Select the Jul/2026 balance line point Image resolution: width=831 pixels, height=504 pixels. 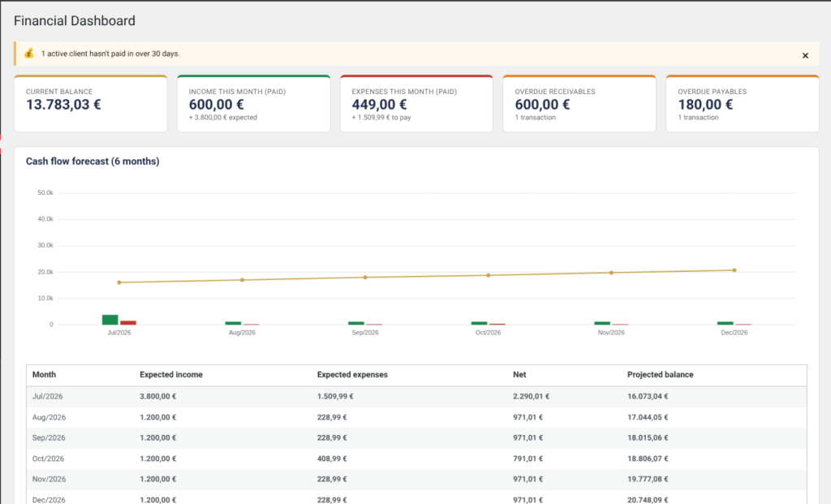(119, 282)
